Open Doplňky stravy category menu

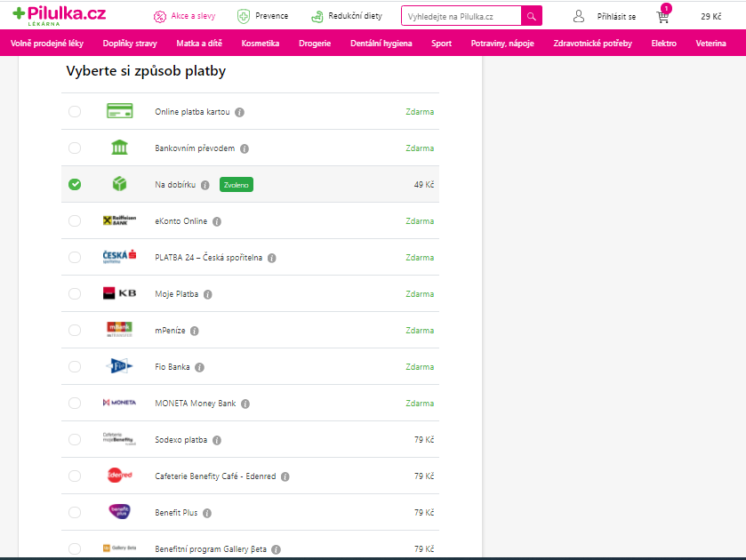tap(130, 44)
